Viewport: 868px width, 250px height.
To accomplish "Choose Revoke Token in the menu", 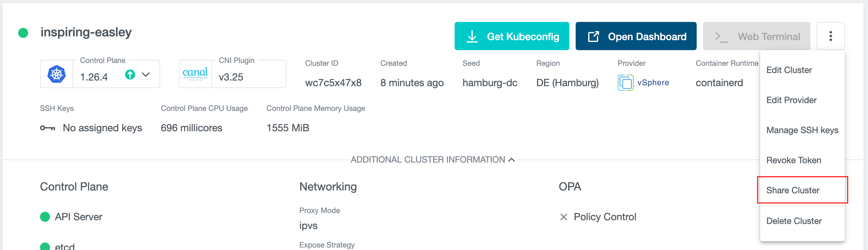I will point(794,160).
